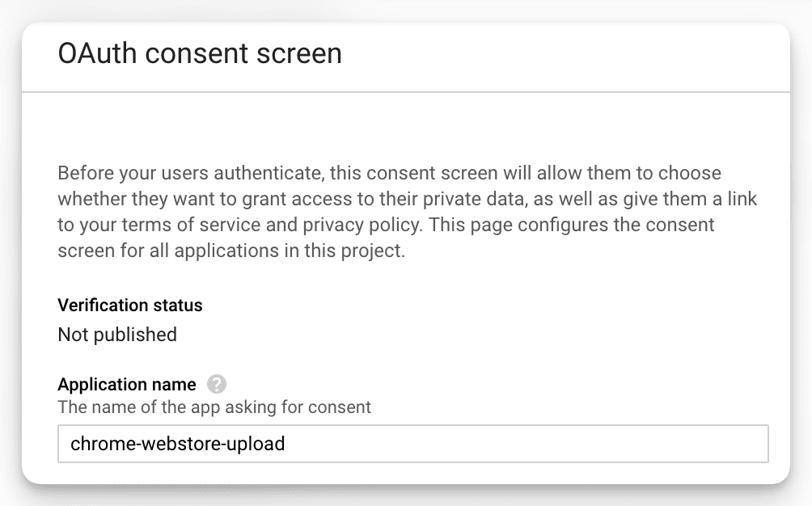Click the word "authenticate" in the description
The width and height of the screenshot is (812, 506).
243,174
